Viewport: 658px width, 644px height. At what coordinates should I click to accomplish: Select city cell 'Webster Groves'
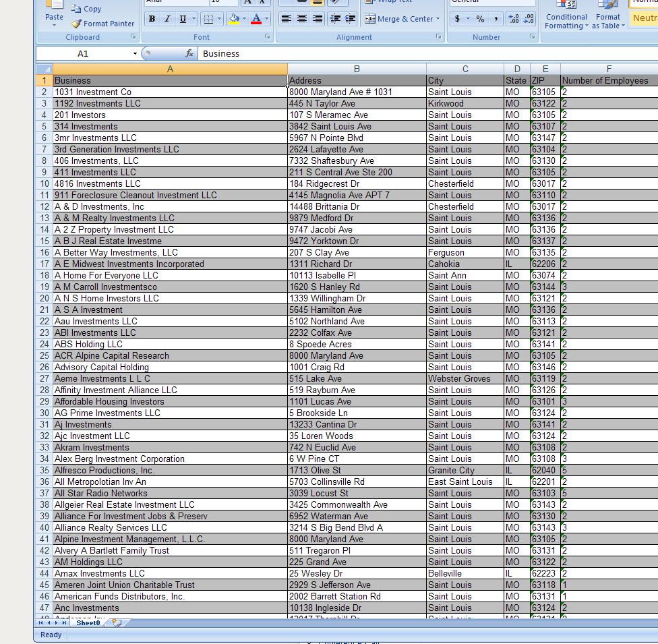465,379
